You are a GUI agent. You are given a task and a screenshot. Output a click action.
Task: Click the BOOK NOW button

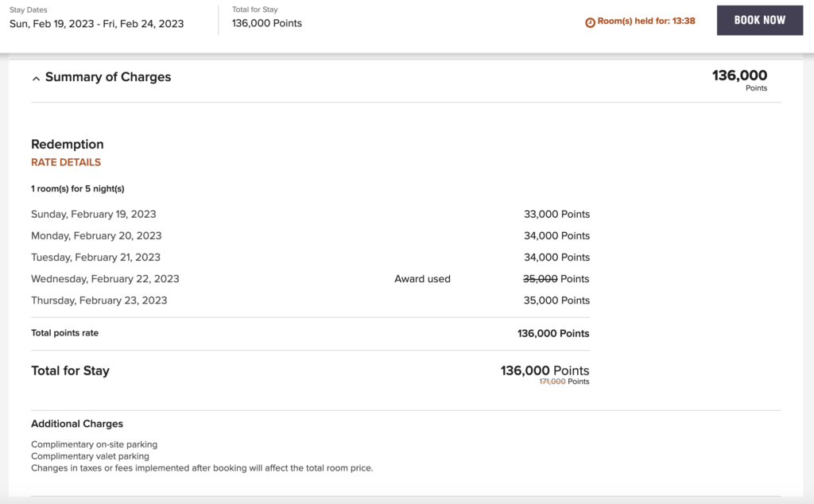point(759,21)
